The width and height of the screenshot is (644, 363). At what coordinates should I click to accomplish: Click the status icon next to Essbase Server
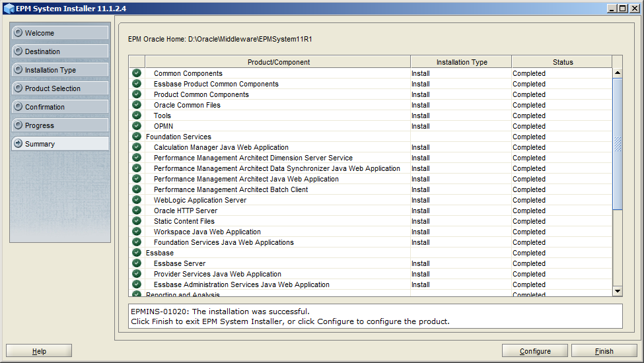[137, 263]
